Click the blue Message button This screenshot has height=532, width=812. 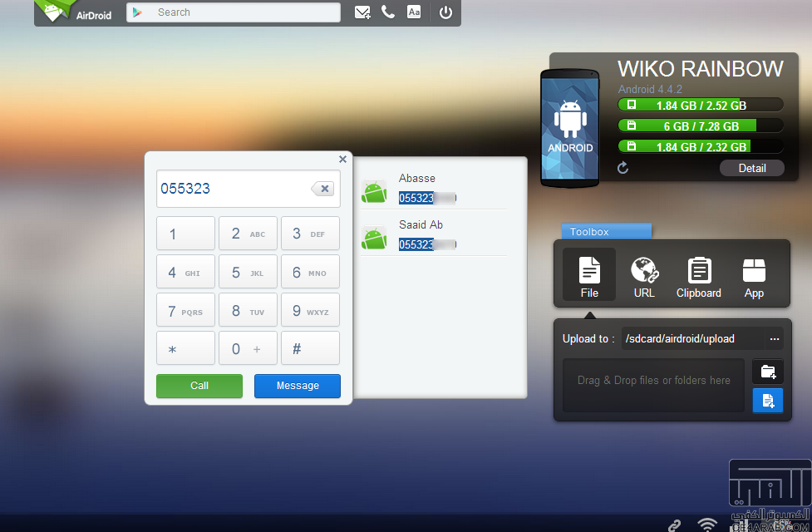pos(298,386)
